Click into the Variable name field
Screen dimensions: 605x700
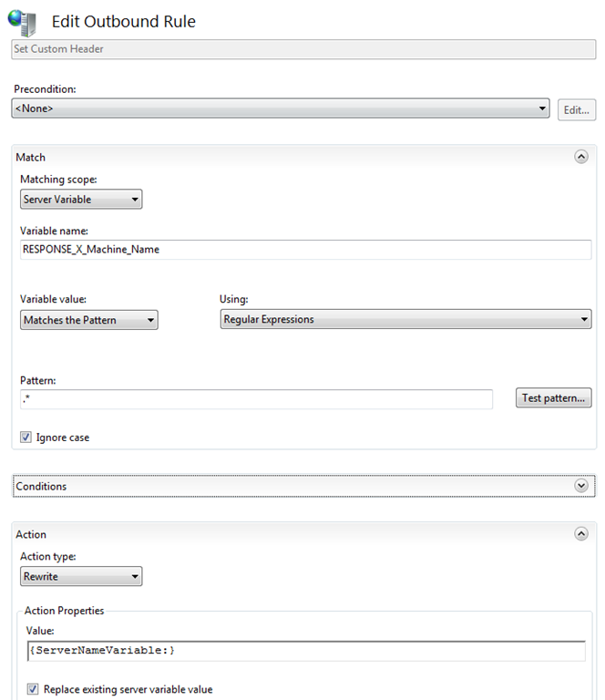click(305, 250)
